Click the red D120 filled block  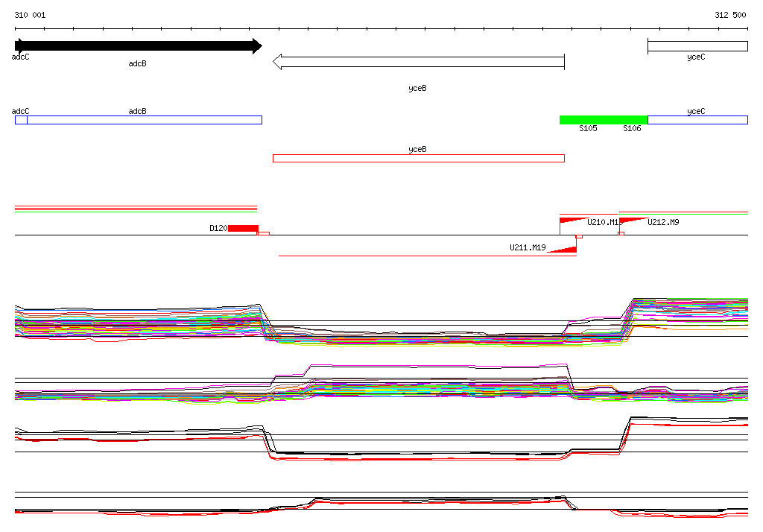244,228
